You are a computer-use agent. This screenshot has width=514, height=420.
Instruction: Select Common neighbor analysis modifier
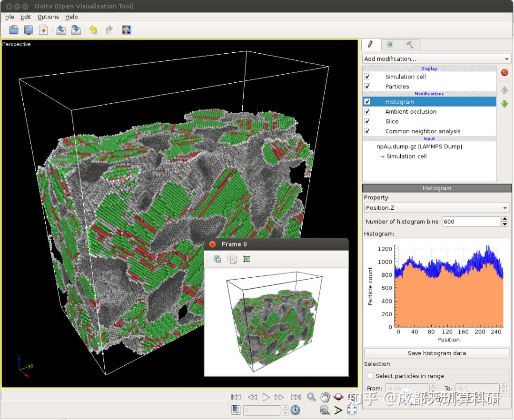click(x=423, y=131)
